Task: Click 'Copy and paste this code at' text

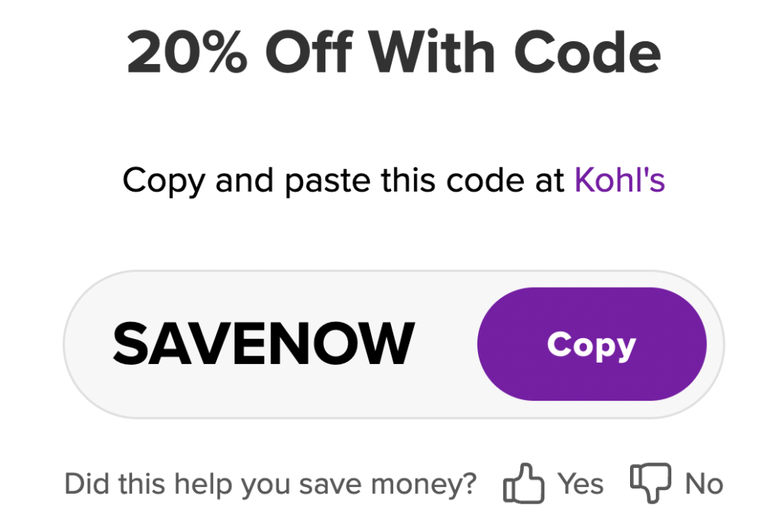Action: click(344, 180)
